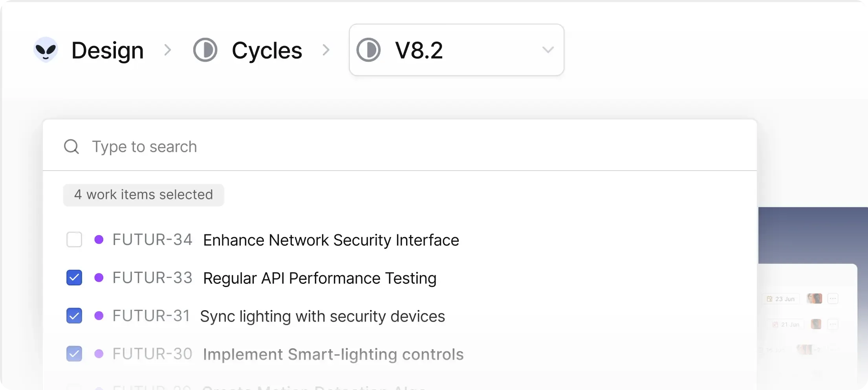Click the Type to search input field
Image resolution: width=868 pixels, height=390 pixels.
tap(145, 146)
